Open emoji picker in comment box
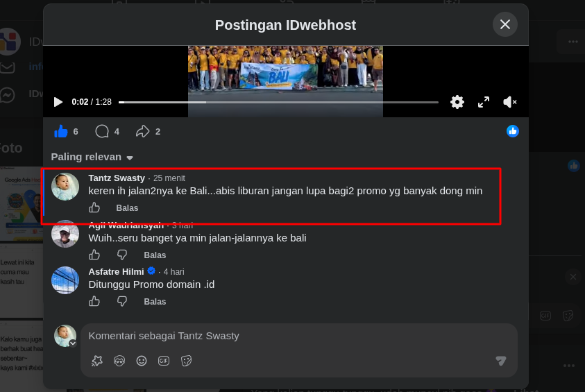This screenshot has width=585, height=392. pos(142,361)
